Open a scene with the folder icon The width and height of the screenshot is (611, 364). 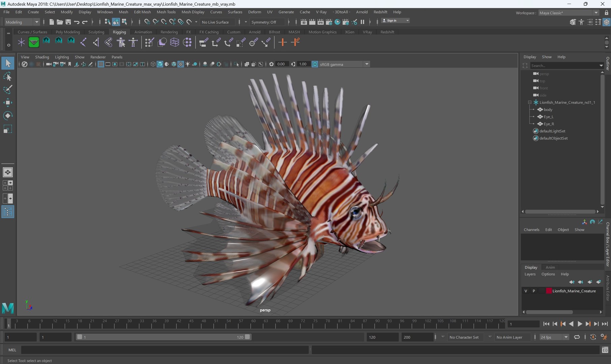pos(60,22)
